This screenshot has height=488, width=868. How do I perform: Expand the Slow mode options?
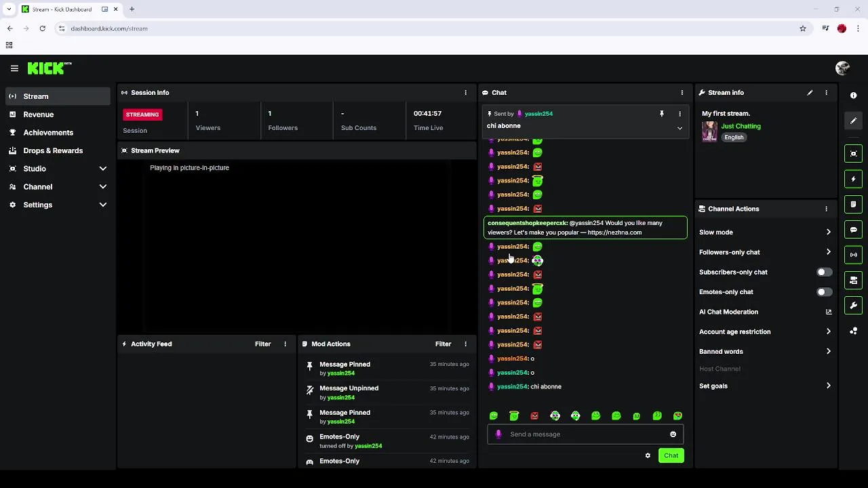coord(765,232)
